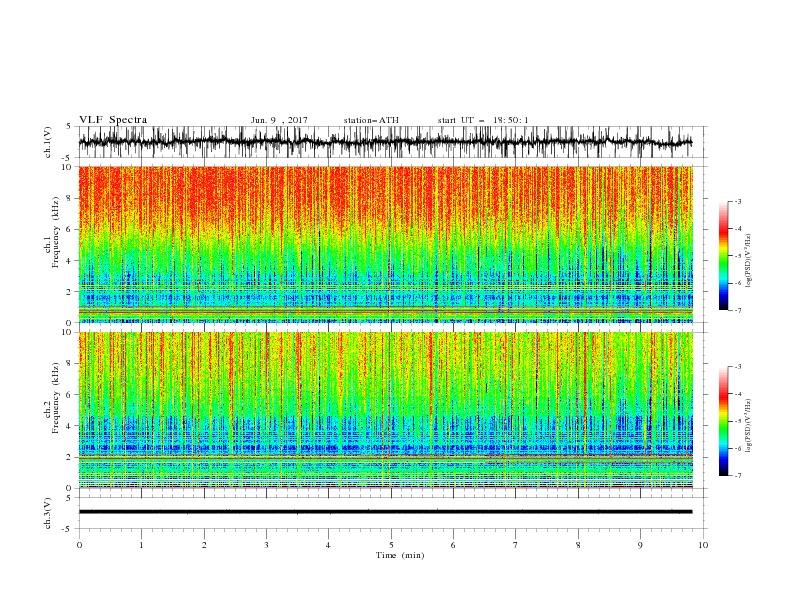Click the "-7" tick on the bottom colorbar
The width and height of the screenshot is (792, 612).
pyautogui.click(x=737, y=476)
